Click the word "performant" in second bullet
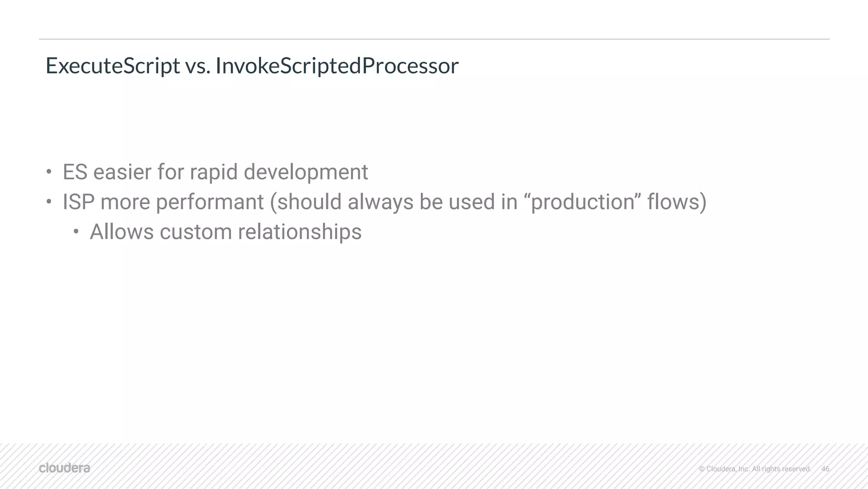Viewport: 868px width, 489px height. pyautogui.click(x=210, y=203)
